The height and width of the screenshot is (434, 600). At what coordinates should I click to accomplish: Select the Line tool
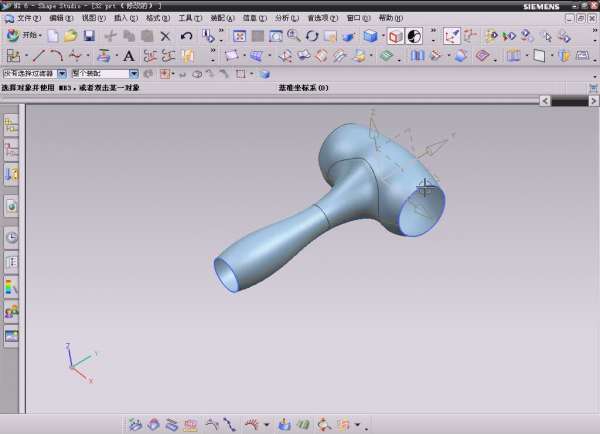pos(39,56)
